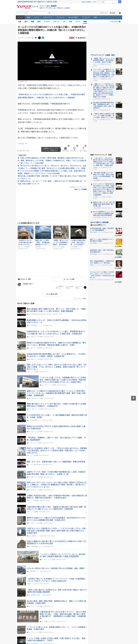Select the ランキング navigation tab
Image resolution: width=138 pixels, height=644 pixels.
click(x=86, y=17)
